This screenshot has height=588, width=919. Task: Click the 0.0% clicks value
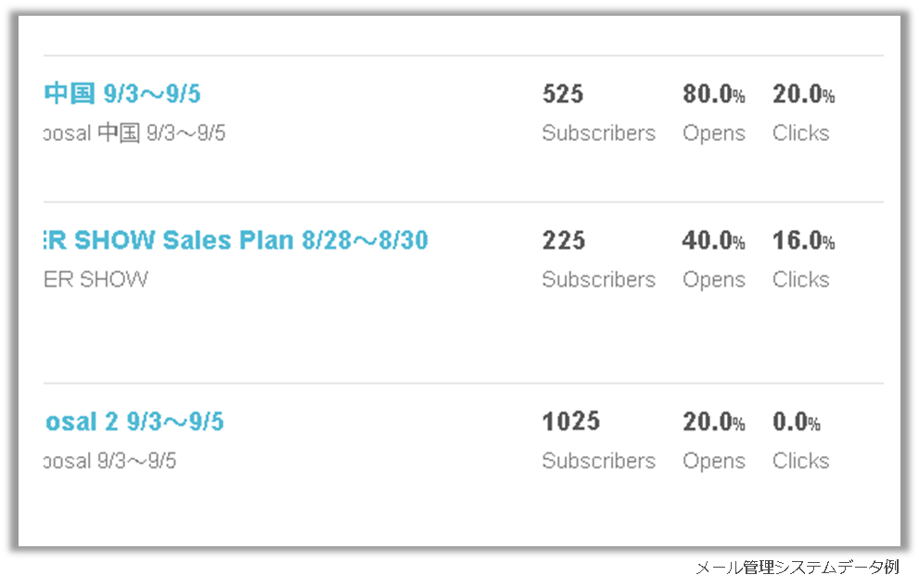(796, 421)
